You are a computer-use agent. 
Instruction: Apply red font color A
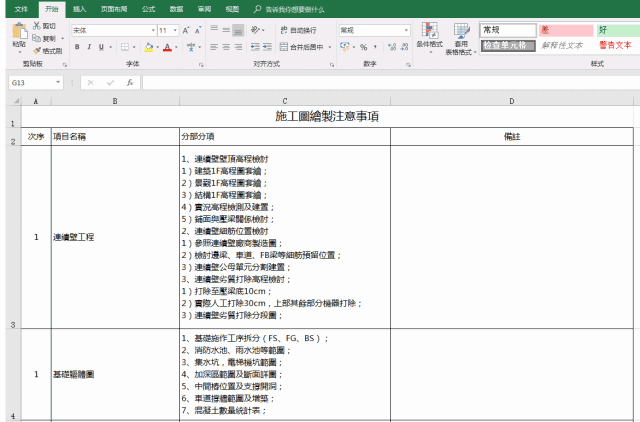tap(167, 47)
